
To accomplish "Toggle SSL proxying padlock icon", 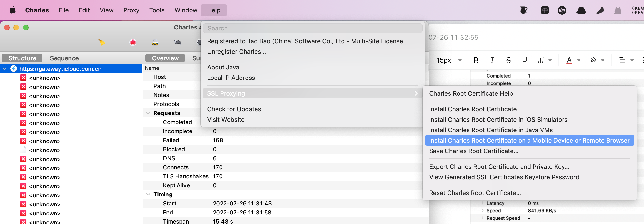I will pos(155,42).
